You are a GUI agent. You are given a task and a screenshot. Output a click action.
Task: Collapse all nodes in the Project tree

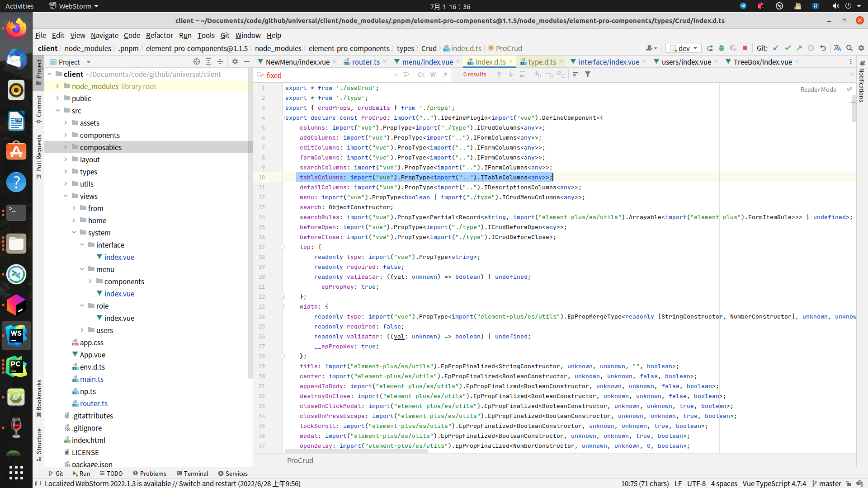[x=220, y=62]
